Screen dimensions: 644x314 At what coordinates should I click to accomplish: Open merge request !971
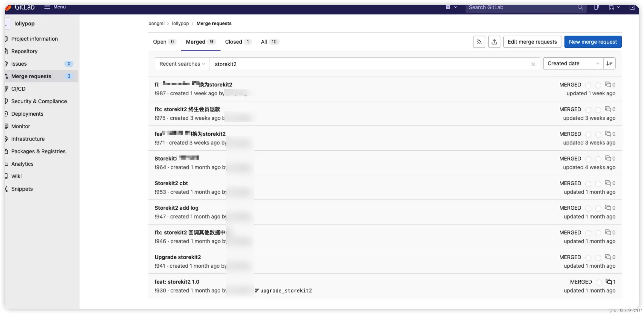[x=190, y=134]
